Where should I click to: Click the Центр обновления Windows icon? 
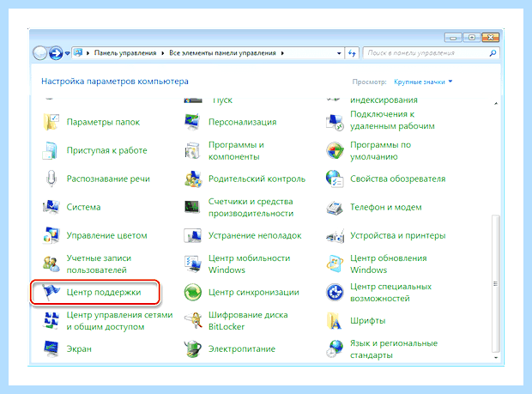click(335, 264)
